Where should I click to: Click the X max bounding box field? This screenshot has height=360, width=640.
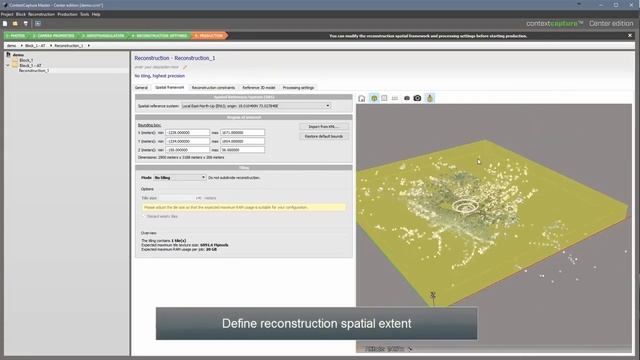242,133
